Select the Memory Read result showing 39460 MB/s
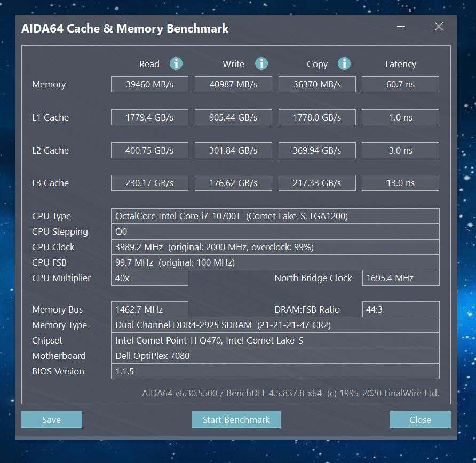Image resolution: width=476 pixels, height=463 pixels. (x=149, y=84)
